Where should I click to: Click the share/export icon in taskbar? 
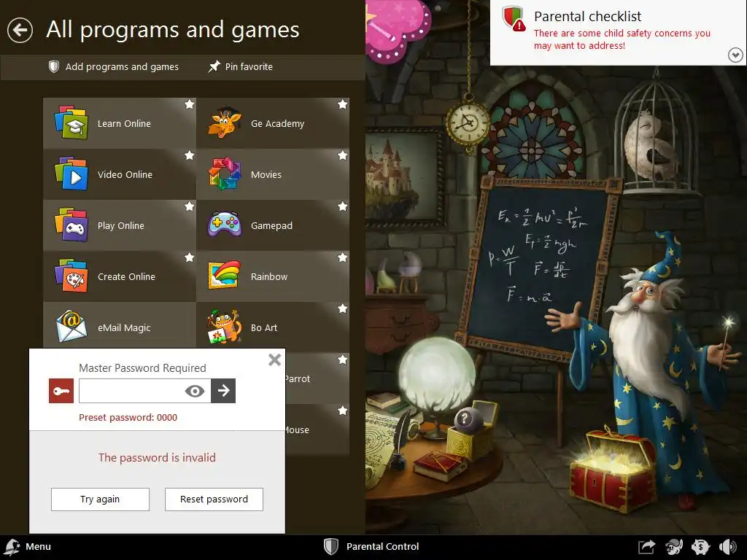[647, 547]
